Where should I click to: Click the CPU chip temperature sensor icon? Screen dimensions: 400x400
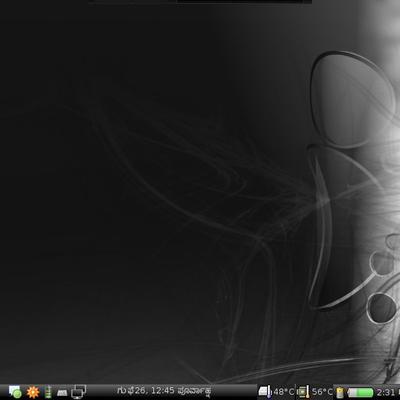point(303,392)
